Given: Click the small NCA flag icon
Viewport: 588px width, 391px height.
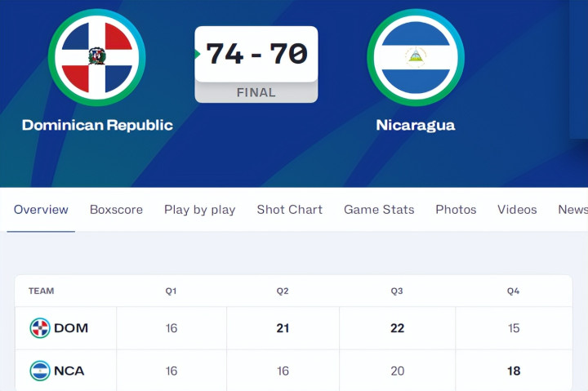Looking at the screenshot, I should [x=40, y=371].
